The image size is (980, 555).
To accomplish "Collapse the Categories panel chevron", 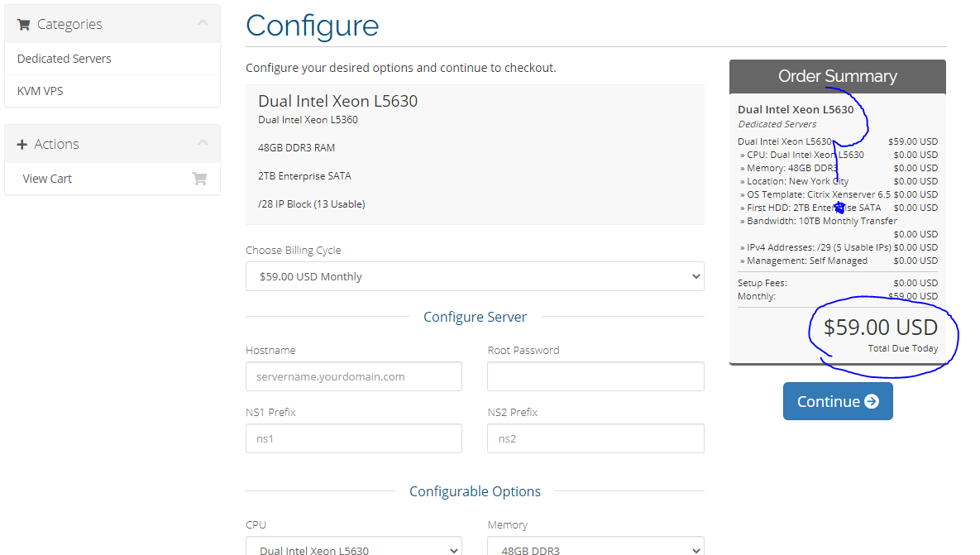I will pos(203,23).
